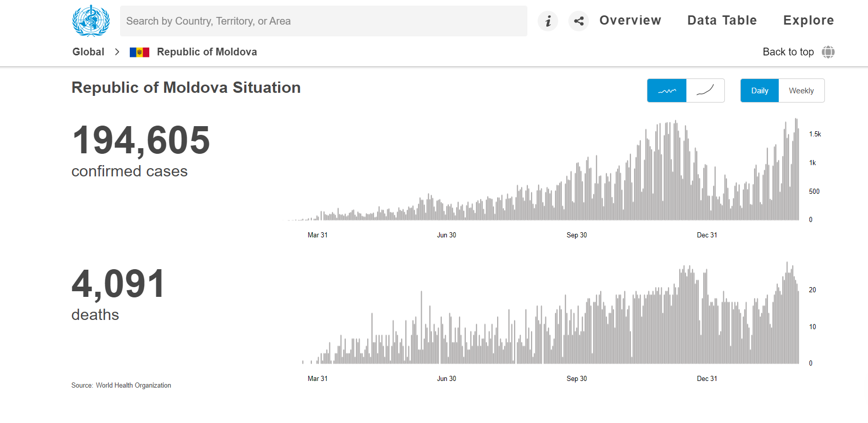Click the WHO logo icon
The image size is (868, 423).
(x=91, y=21)
